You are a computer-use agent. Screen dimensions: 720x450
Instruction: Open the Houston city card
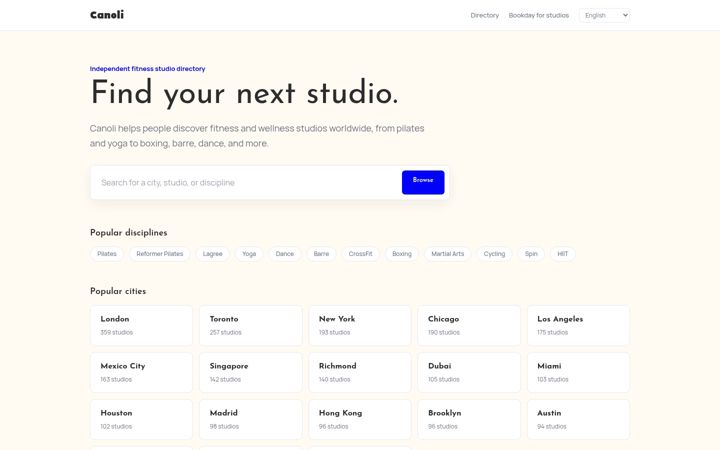click(141, 419)
